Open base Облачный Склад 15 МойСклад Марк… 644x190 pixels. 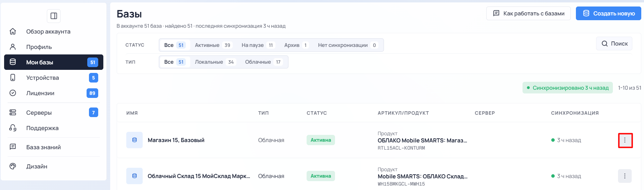199,176
